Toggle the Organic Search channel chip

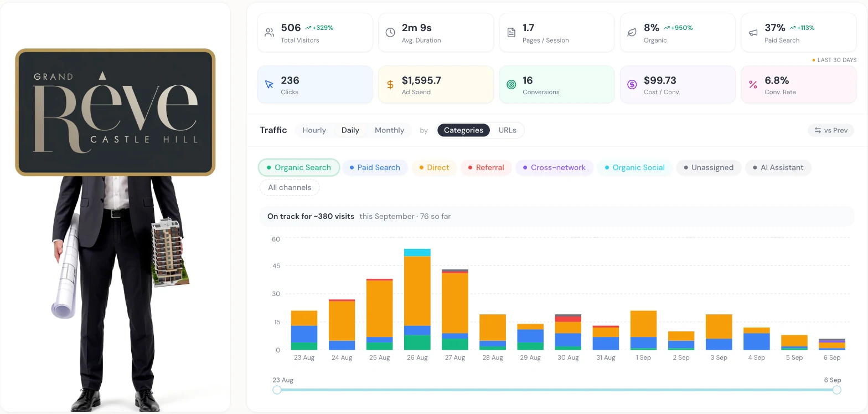[299, 167]
